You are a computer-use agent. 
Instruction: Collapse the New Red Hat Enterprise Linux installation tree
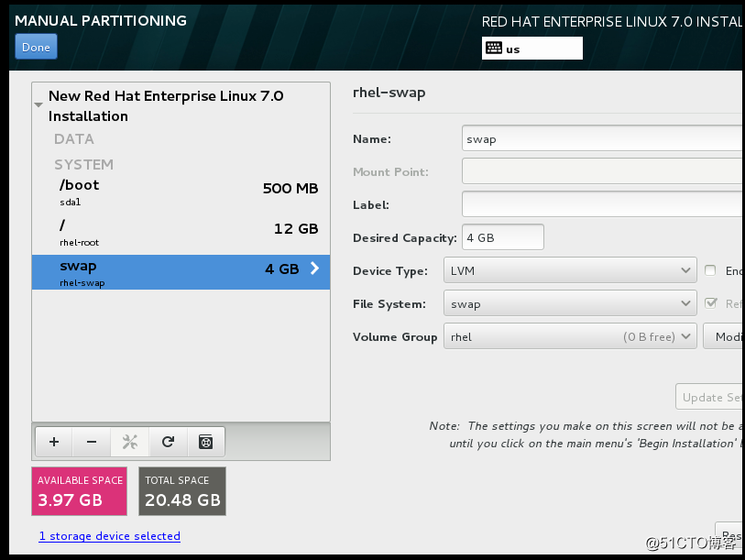pyautogui.click(x=38, y=105)
